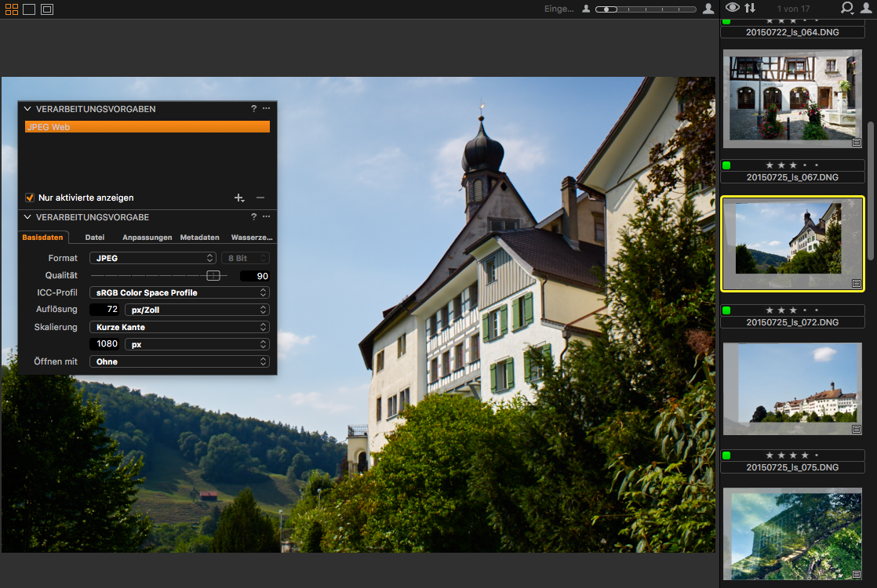
Task: Click the adjustments badge on the selected thumbnail
Action: [857, 283]
